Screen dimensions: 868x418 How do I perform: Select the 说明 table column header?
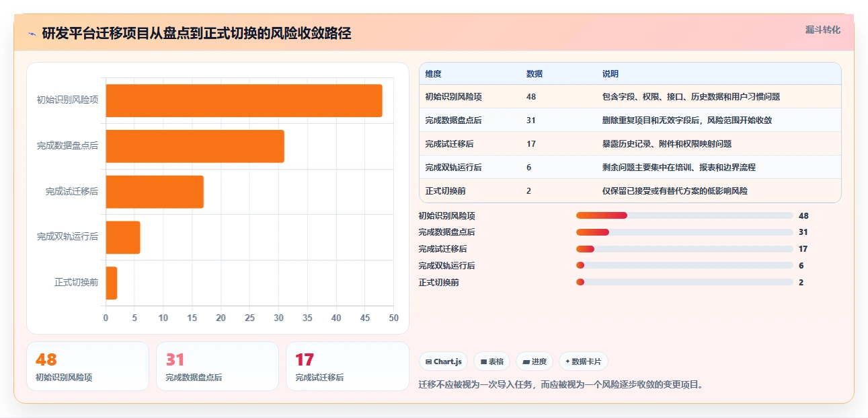(x=610, y=74)
